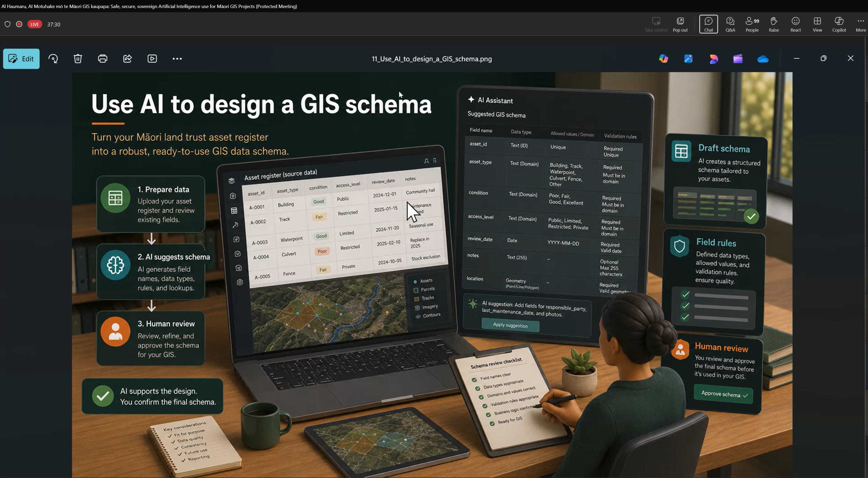This screenshot has width=868, height=478.
Task: Start slideshow with play icon
Action: pos(152,59)
